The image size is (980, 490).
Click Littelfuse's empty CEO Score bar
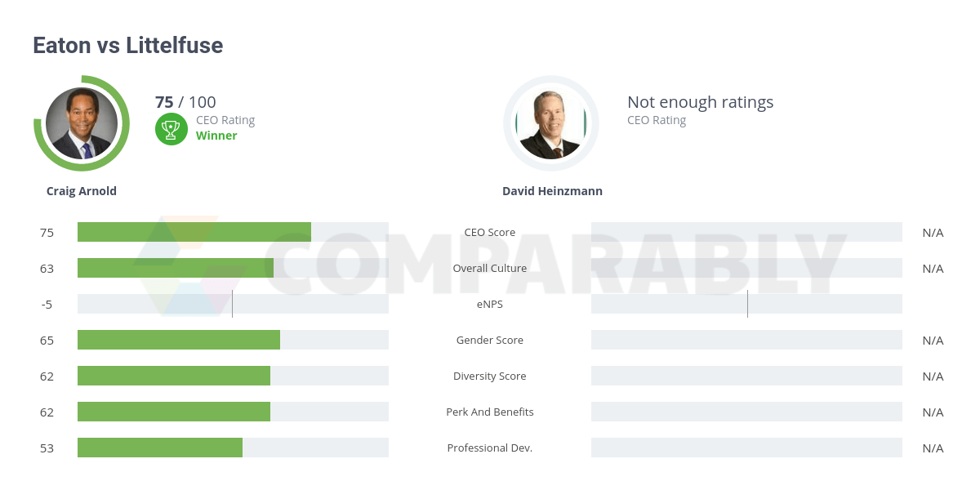pos(746,232)
